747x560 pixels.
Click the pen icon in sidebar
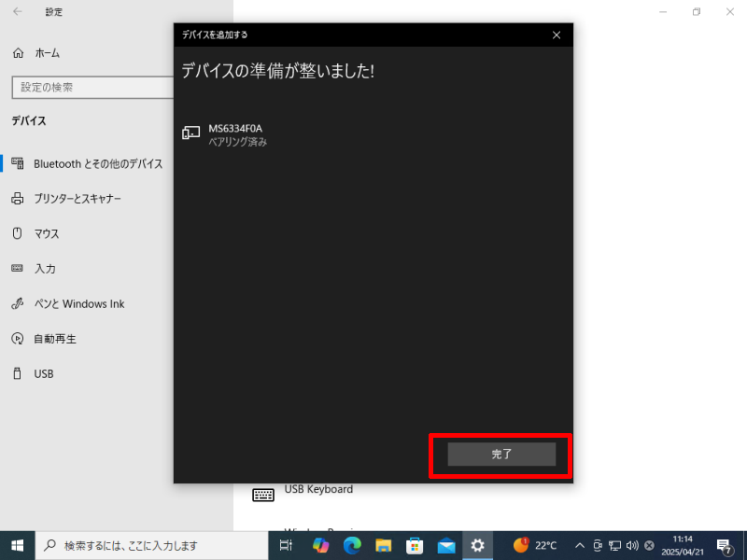coord(18,303)
